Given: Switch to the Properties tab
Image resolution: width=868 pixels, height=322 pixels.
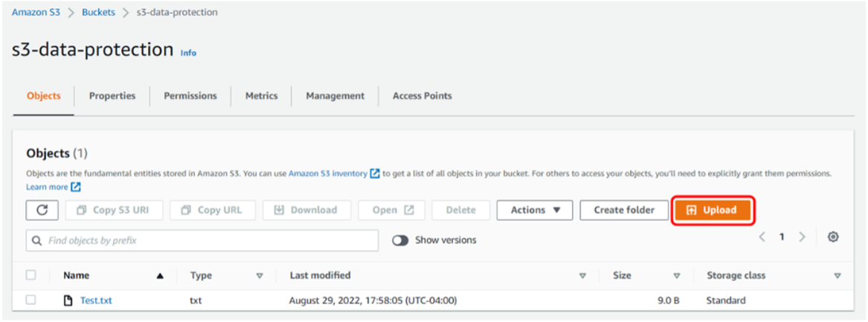Looking at the screenshot, I should tap(112, 96).
